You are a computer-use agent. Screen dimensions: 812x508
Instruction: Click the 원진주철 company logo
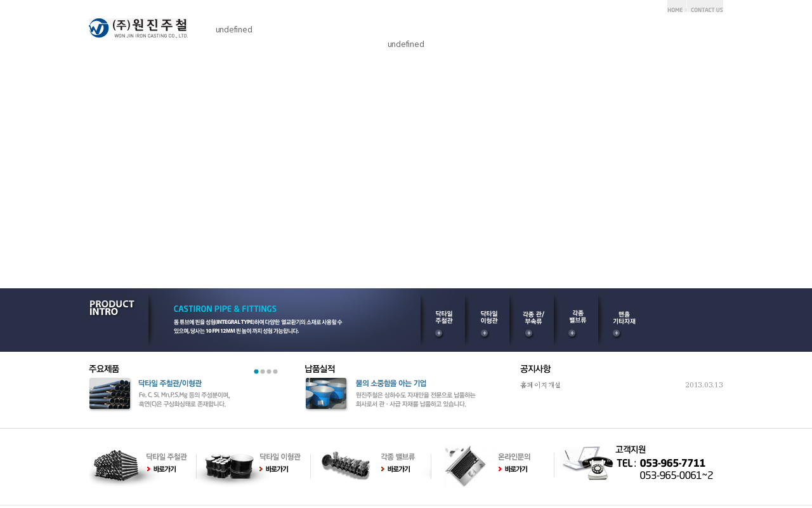pos(138,28)
